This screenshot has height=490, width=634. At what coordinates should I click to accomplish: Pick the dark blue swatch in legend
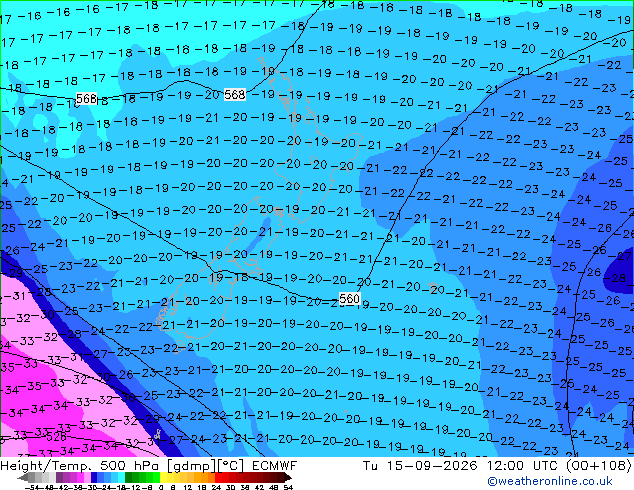[94, 477]
